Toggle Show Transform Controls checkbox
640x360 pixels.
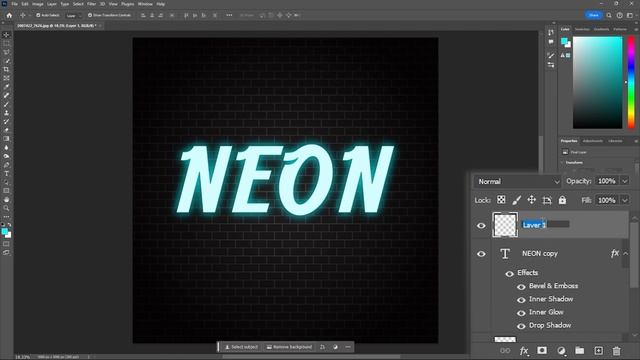(x=90, y=15)
